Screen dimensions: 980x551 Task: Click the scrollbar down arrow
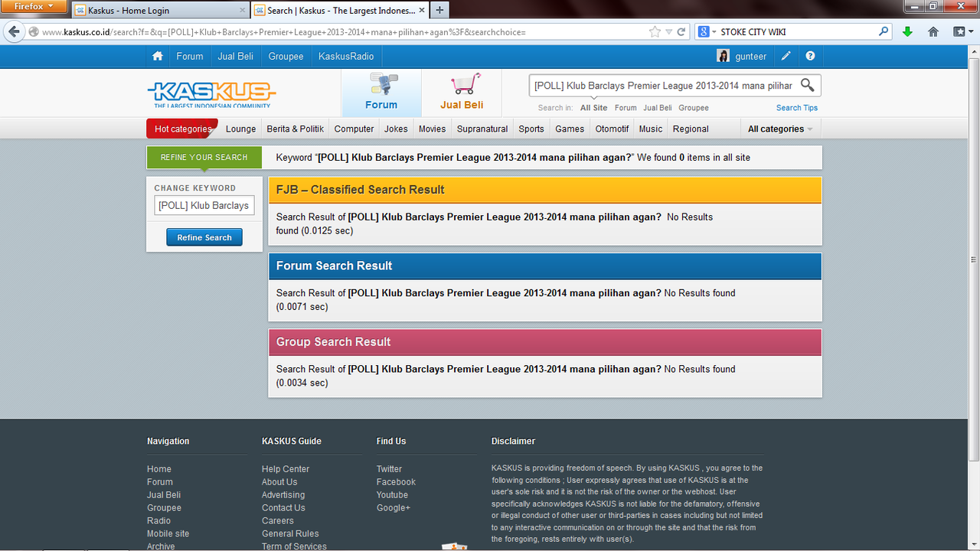tap(974, 544)
